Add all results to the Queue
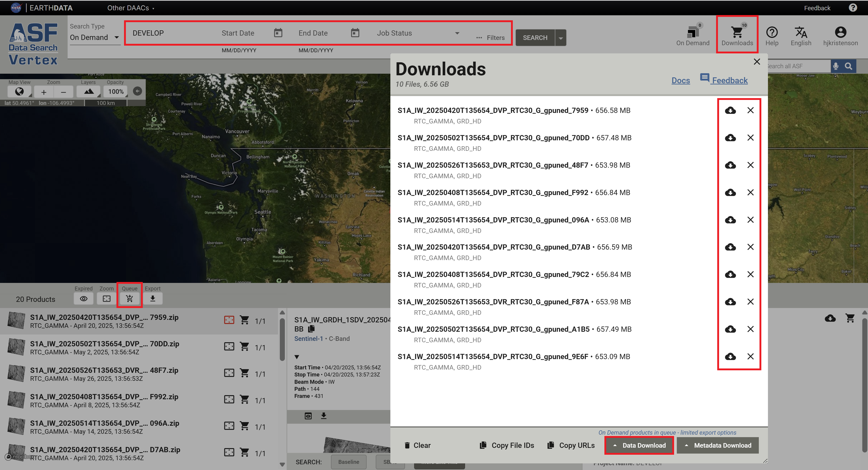Image resolution: width=868 pixels, height=470 pixels. [x=129, y=298]
